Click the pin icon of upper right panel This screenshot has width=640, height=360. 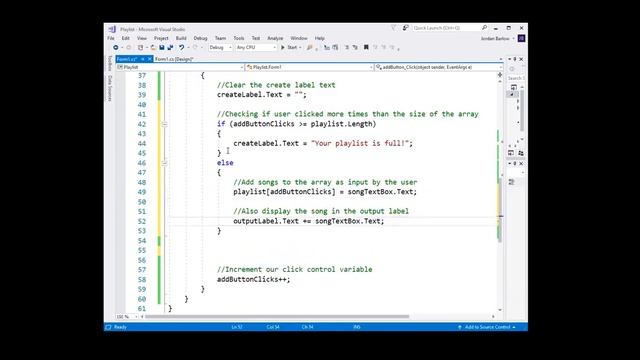pyautogui.click(x=515, y=59)
